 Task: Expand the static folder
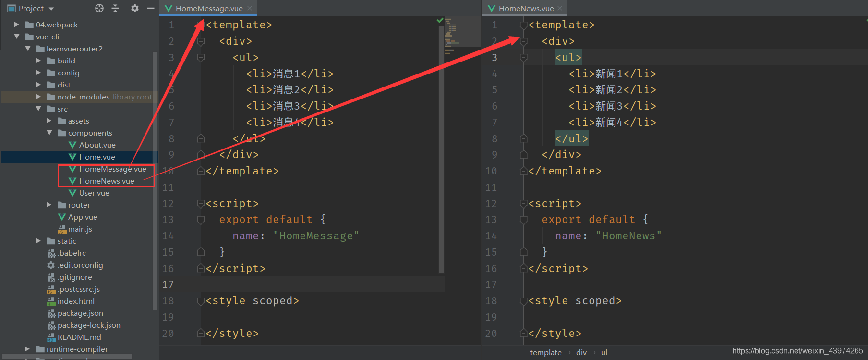(x=38, y=241)
